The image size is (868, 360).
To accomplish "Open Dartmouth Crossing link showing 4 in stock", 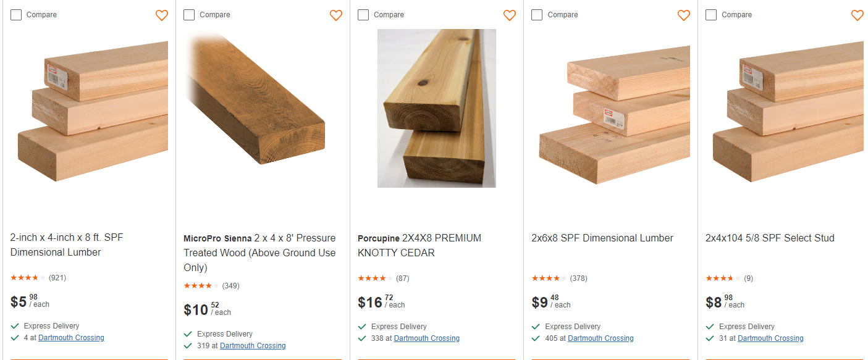I will [71, 338].
